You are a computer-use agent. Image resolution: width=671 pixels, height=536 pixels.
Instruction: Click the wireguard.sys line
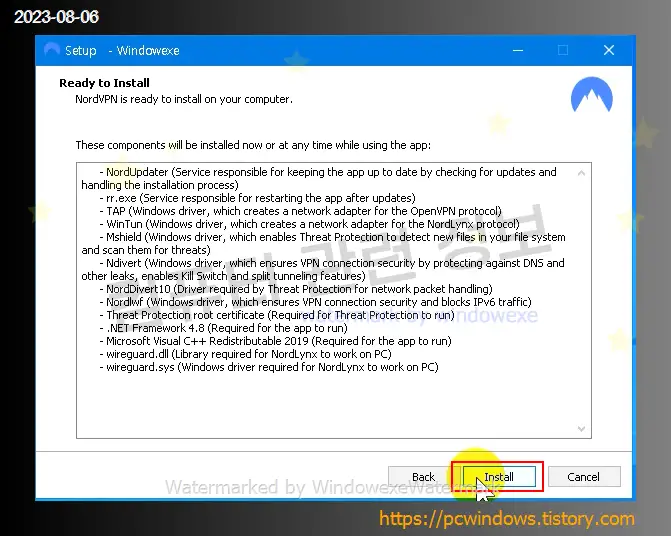[269, 367]
